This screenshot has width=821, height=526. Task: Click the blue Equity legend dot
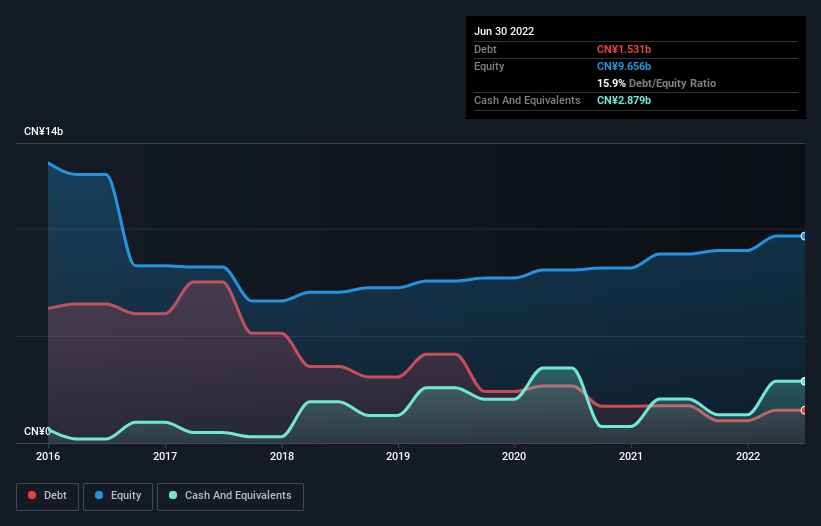pos(99,495)
